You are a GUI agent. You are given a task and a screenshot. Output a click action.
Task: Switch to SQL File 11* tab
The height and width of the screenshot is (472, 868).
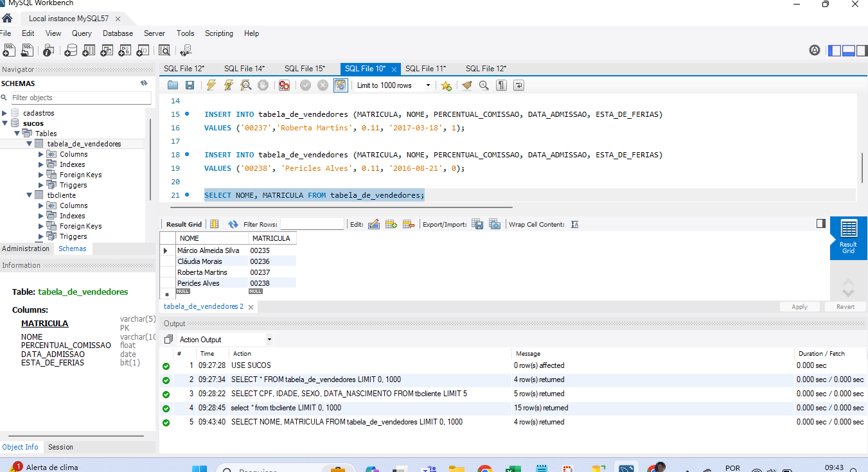tap(425, 69)
